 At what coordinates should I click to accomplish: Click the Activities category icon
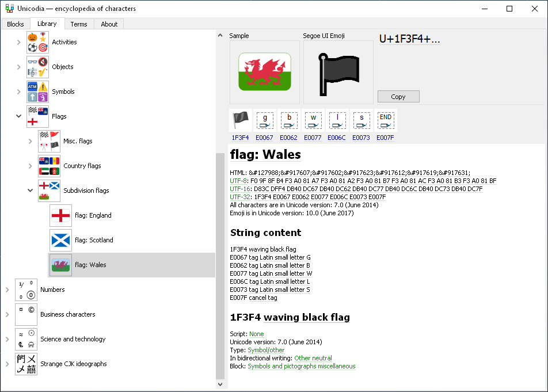[38, 42]
